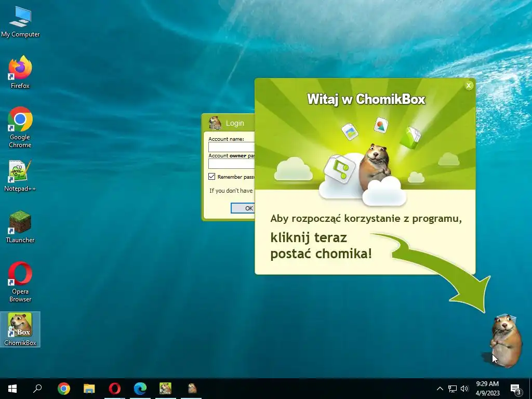This screenshot has height=399, width=532.
Task: Select the ChomikBox desktop shortcut
Action: pyautogui.click(x=20, y=329)
